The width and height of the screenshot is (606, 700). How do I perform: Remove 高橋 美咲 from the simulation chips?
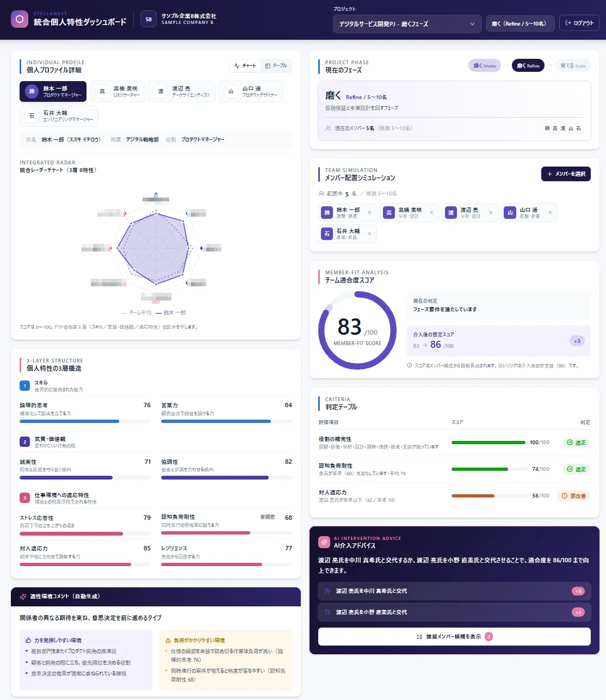click(431, 213)
